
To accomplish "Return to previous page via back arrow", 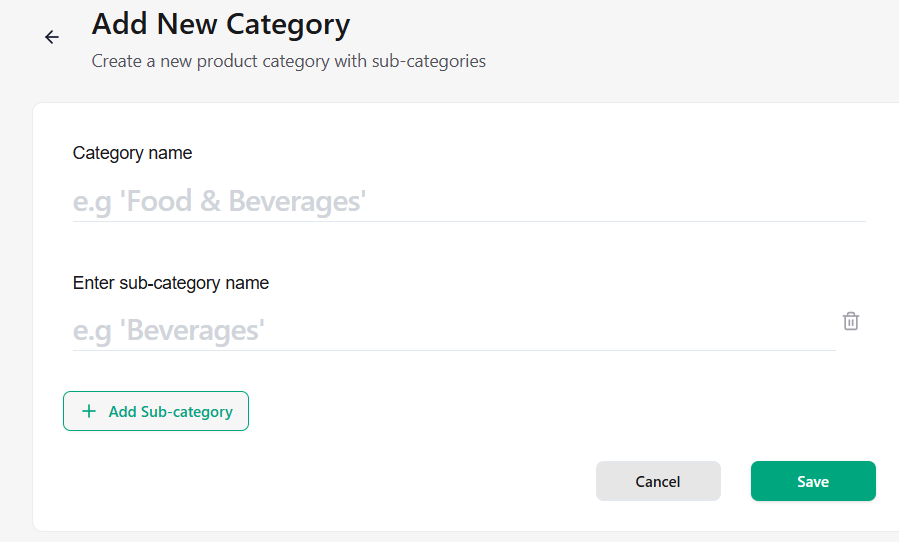I will (52, 37).
